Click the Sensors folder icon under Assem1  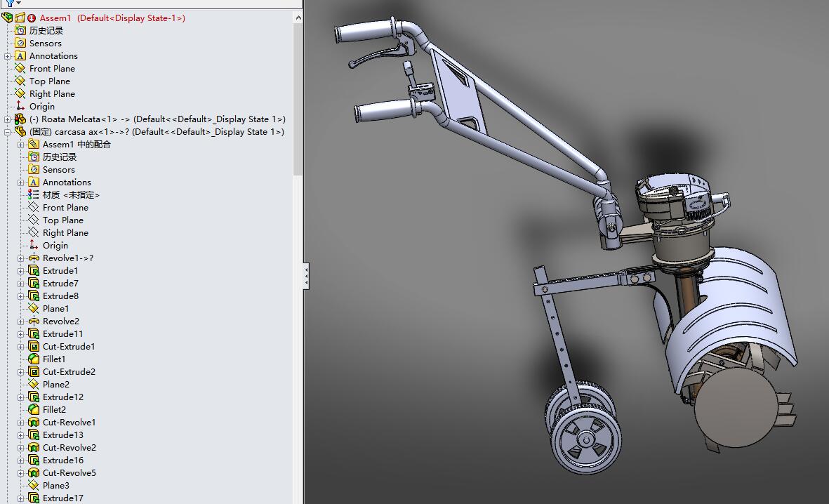point(20,43)
